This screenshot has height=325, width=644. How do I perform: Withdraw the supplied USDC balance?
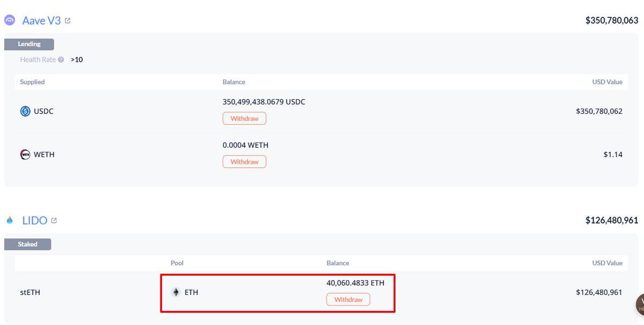point(244,118)
